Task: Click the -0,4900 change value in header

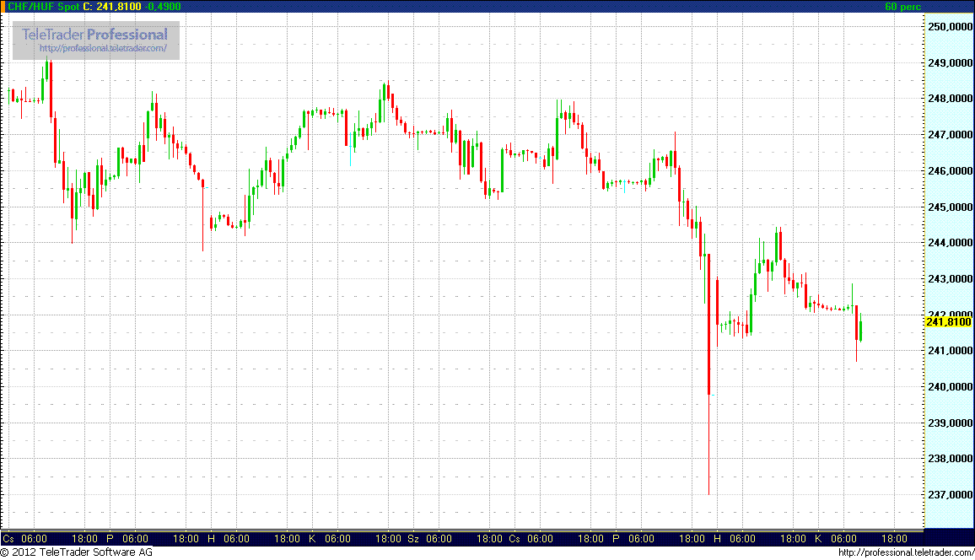Action: pyautogui.click(x=163, y=6)
